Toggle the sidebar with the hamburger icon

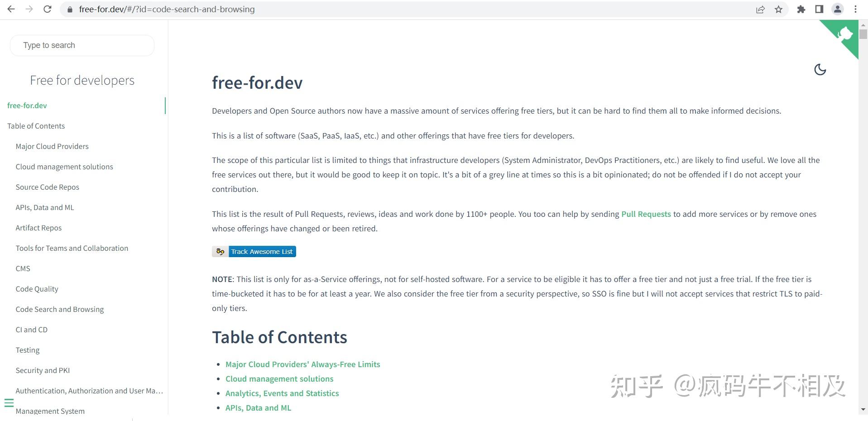pos(9,403)
